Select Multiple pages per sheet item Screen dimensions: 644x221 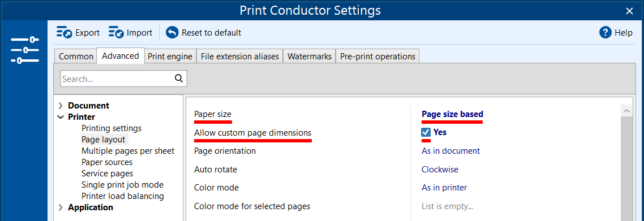coord(128,151)
